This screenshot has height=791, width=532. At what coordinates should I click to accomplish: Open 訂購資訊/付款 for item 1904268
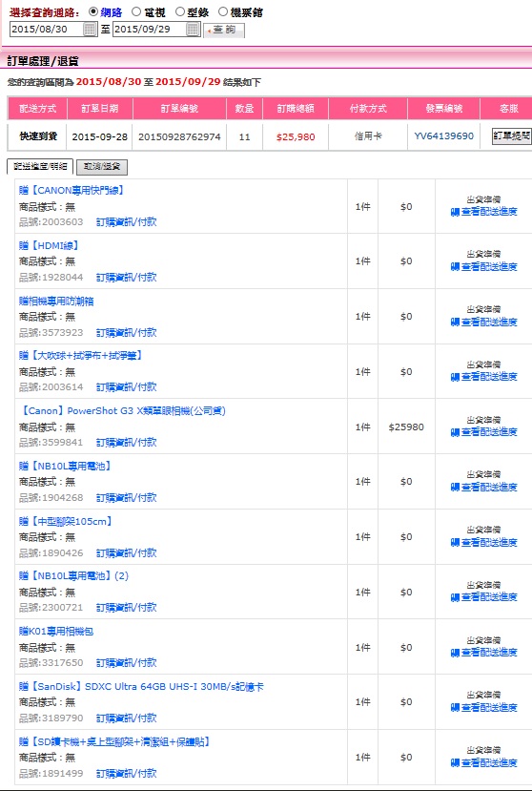(126, 497)
